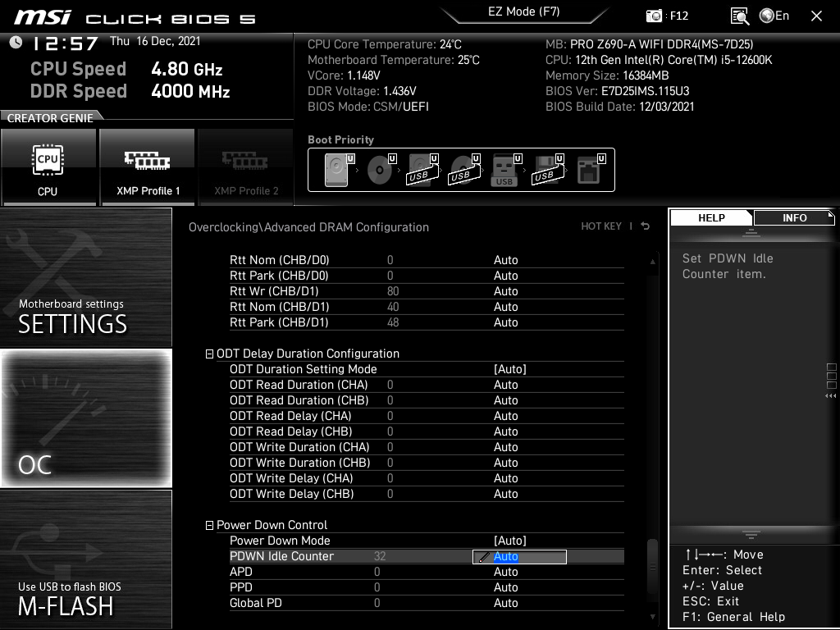Click the clock icon beside 12:57

[x=16, y=43]
